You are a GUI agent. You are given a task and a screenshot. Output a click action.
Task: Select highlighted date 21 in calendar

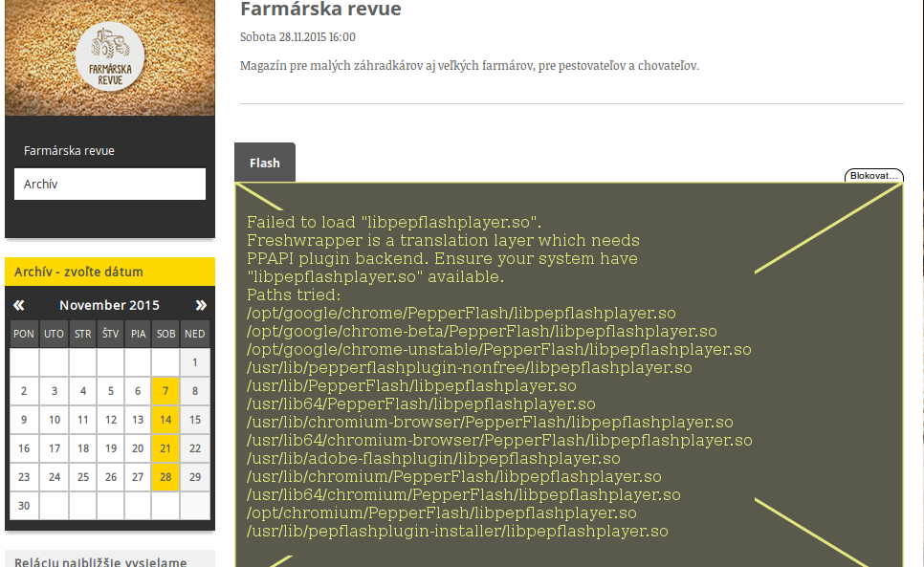(x=165, y=448)
